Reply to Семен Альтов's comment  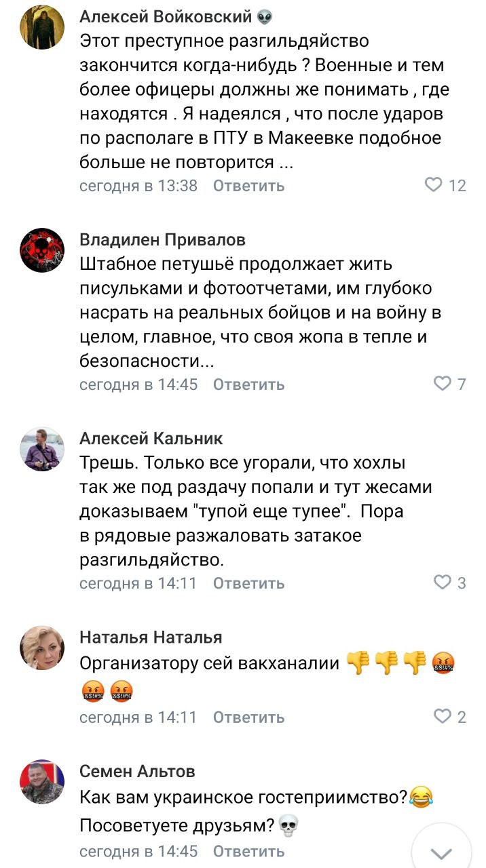pyautogui.click(x=248, y=851)
